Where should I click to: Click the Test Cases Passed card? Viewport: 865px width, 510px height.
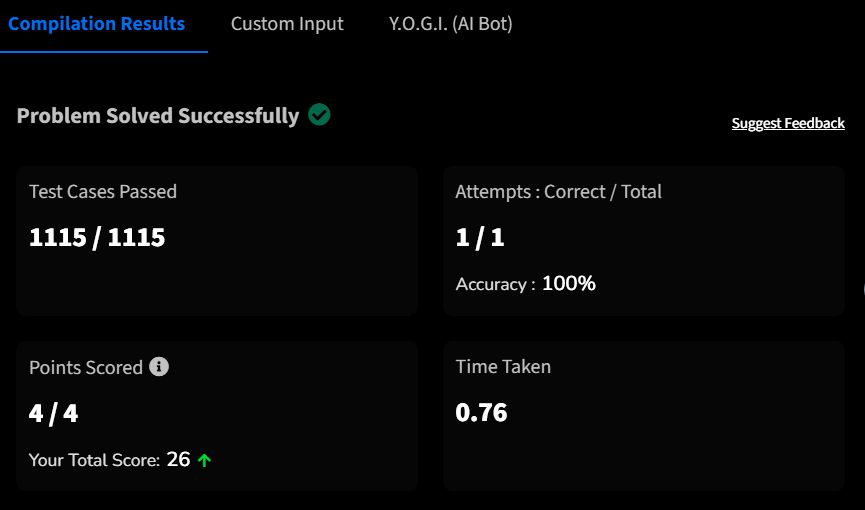(x=217, y=241)
